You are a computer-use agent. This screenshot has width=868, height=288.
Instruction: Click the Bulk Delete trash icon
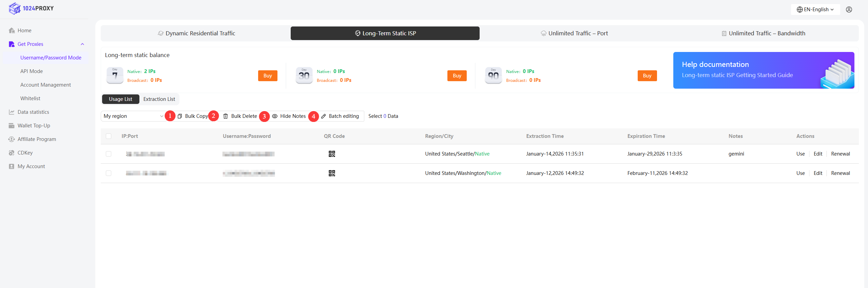pyautogui.click(x=226, y=116)
